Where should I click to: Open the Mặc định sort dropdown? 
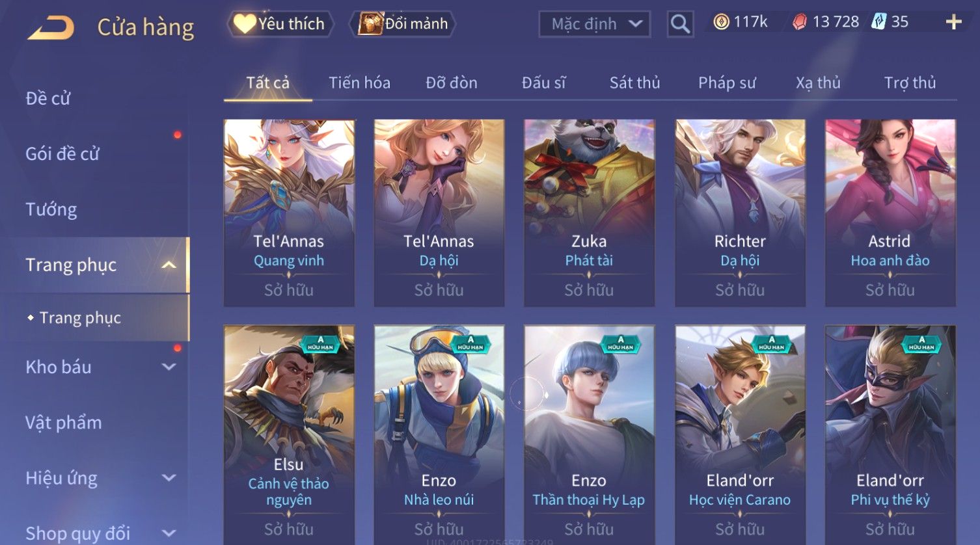594,24
